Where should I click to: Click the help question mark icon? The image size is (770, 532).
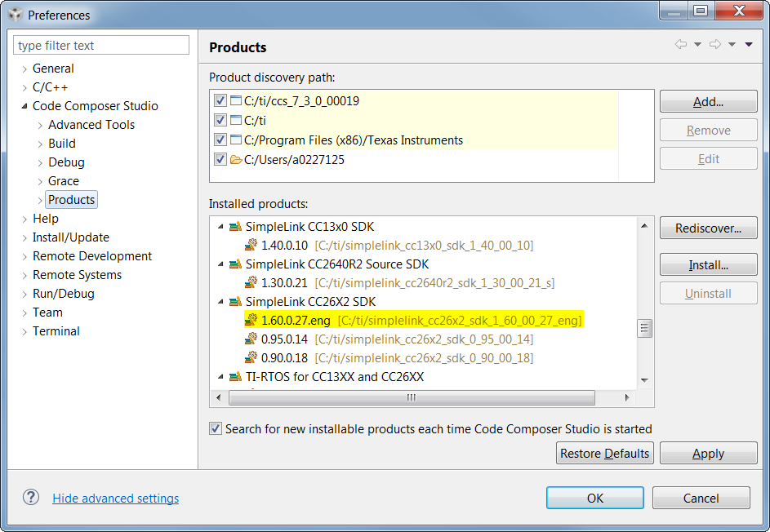click(x=31, y=497)
